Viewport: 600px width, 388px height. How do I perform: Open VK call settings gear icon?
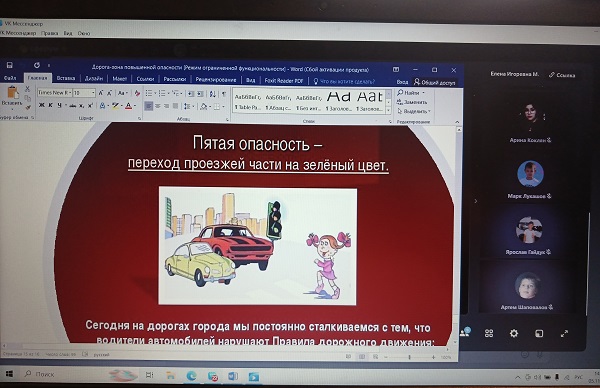(514, 333)
